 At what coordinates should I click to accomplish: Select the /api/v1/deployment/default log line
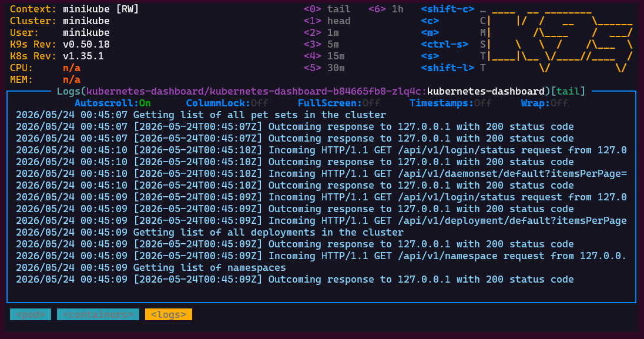coord(321,221)
